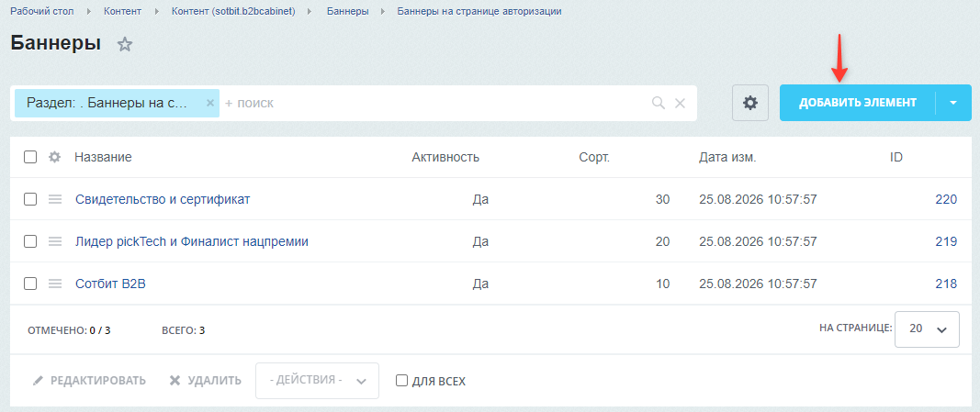Click row menu icon for Сотбит B2B
Viewport: 980px width, 412px height.
[55, 284]
